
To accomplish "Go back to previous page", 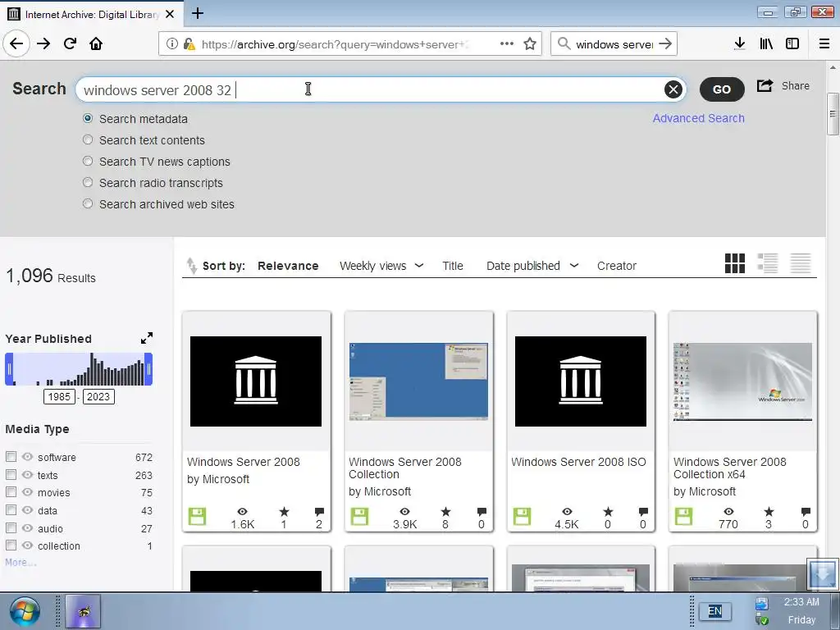I will point(16,43).
